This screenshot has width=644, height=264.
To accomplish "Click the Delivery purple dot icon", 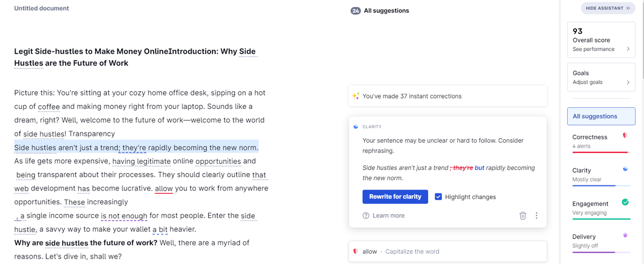I will [625, 235].
